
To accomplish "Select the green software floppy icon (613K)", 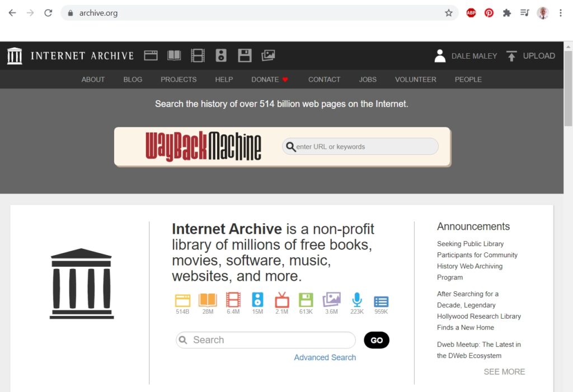I will pos(306,300).
